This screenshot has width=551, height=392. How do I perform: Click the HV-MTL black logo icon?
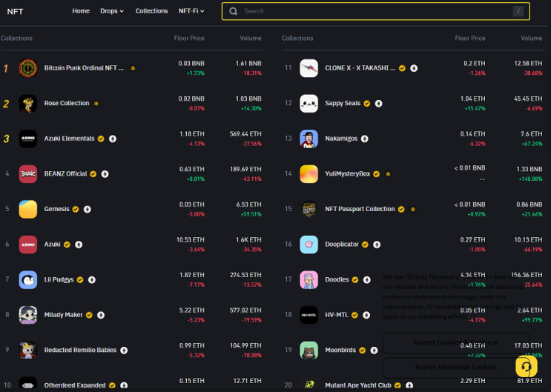click(309, 315)
